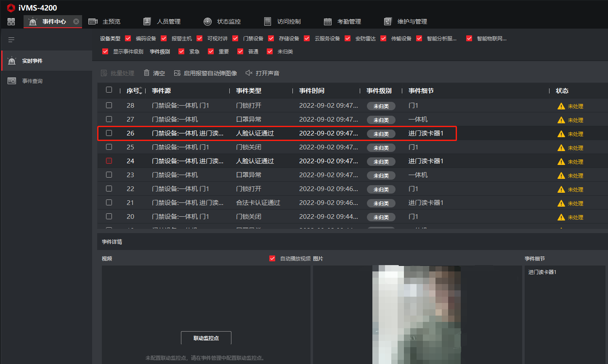Screen dimensions: 608x364
Task: Click the 联动监控点 button
Action: 206,338
